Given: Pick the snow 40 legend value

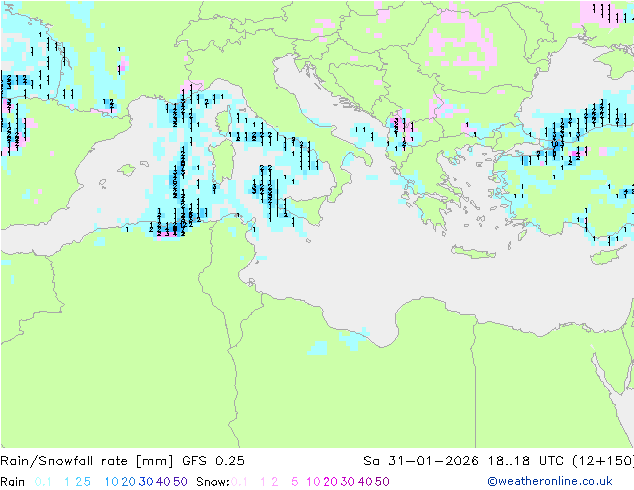Looking at the screenshot, I should pyautogui.click(x=365, y=482).
